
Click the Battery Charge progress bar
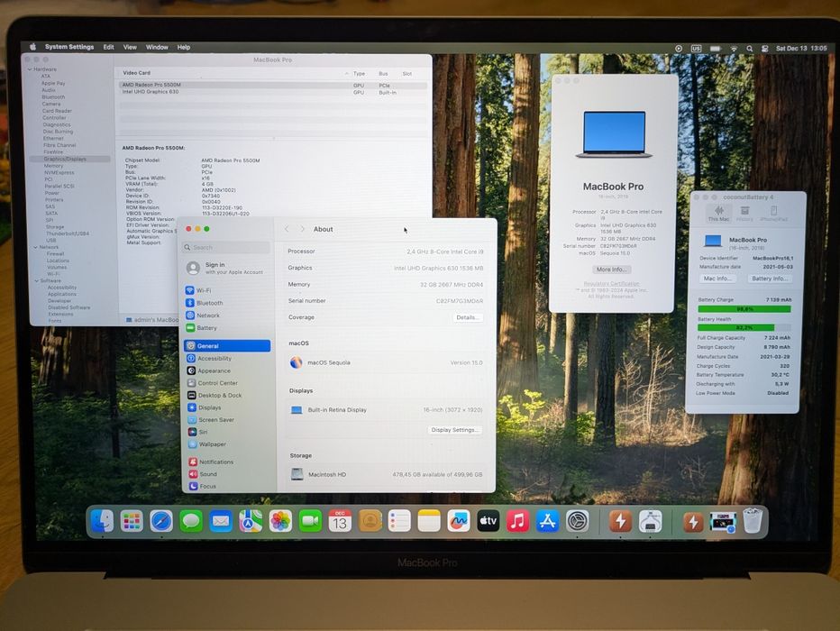744,308
